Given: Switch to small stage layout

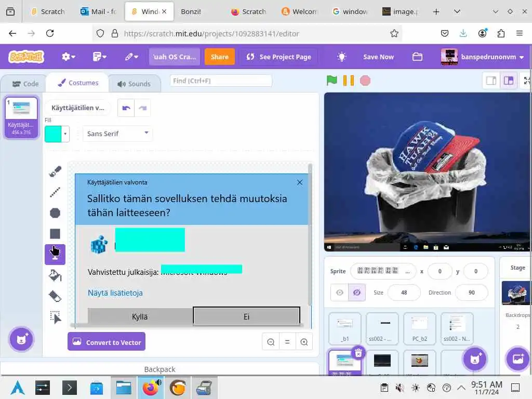Looking at the screenshot, I should point(491,81).
